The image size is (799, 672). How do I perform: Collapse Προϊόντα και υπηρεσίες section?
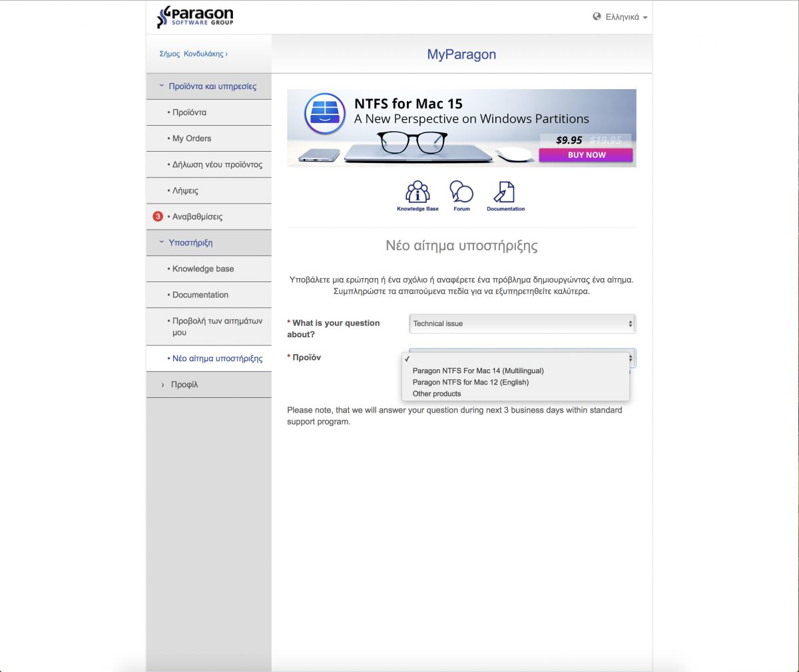209,86
